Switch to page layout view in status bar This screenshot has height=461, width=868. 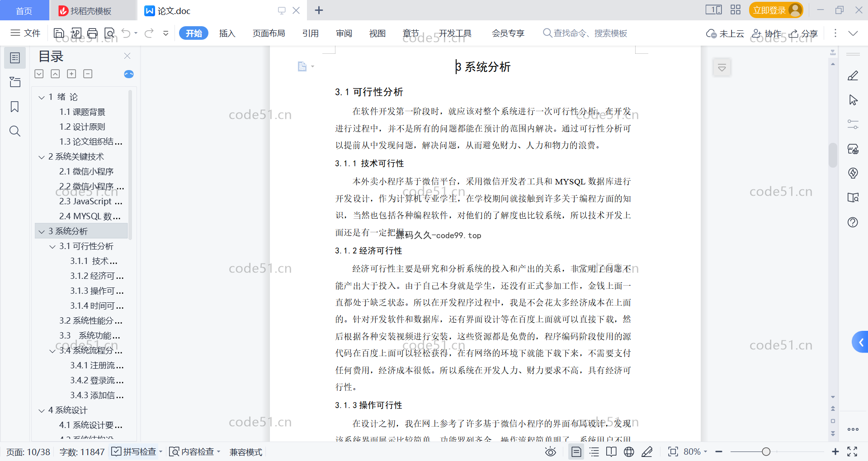click(576, 452)
